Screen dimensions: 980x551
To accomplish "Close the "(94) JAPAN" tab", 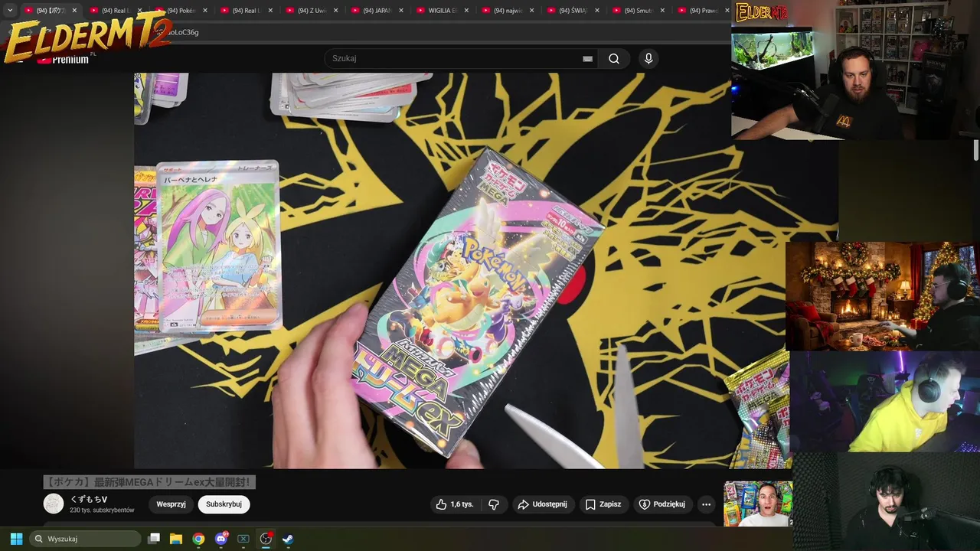I will point(401,11).
